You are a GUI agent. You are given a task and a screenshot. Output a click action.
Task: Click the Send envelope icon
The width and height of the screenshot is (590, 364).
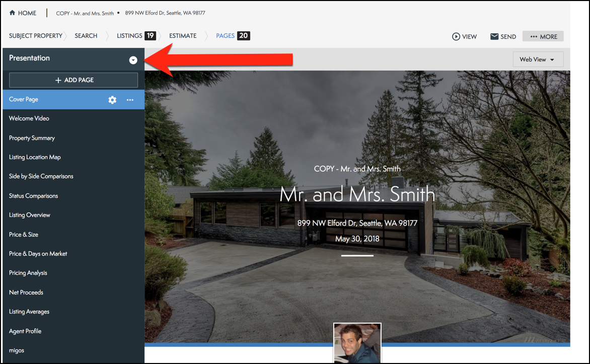(494, 36)
